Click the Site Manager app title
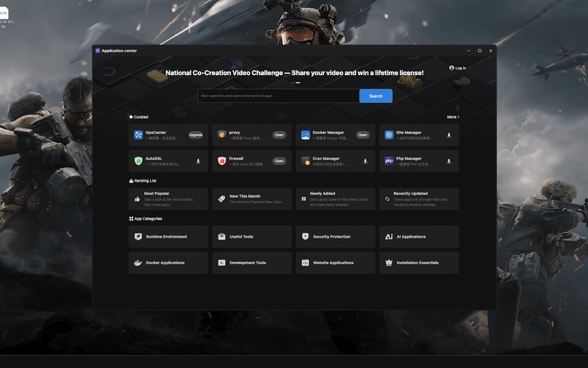Screen dimensions: 588x368 pyautogui.click(x=409, y=132)
